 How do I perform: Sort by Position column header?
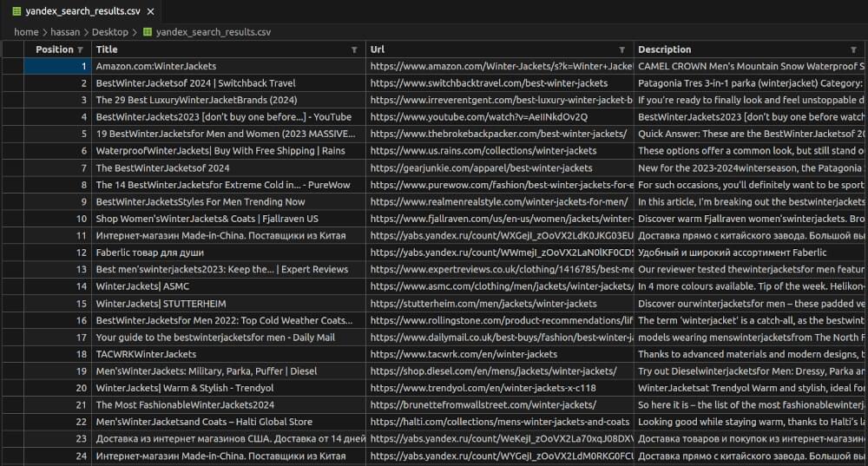click(x=54, y=49)
